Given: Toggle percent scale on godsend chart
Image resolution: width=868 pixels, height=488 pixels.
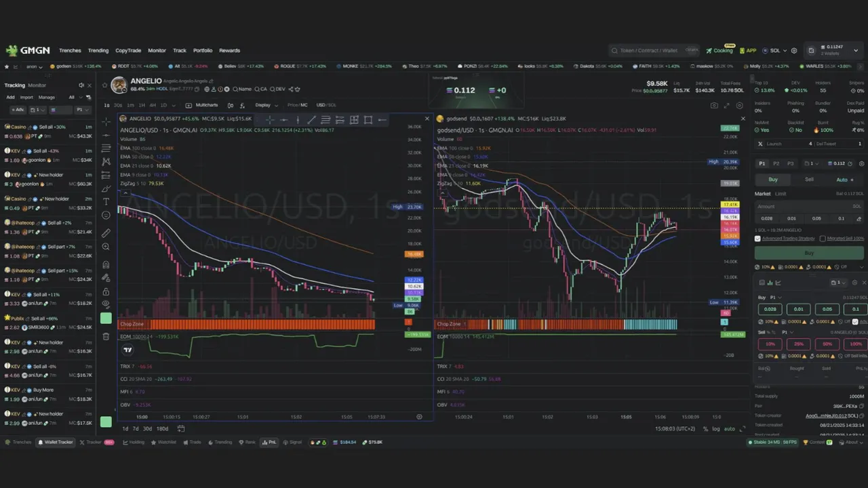Looking at the screenshot, I should [x=706, y=428].
